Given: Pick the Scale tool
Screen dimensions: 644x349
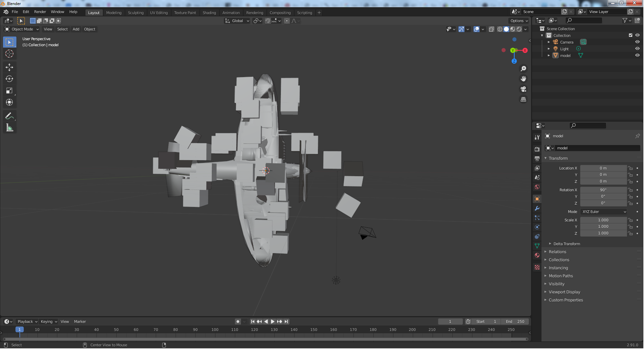Looking at the screenshot, I should point(9,91).
